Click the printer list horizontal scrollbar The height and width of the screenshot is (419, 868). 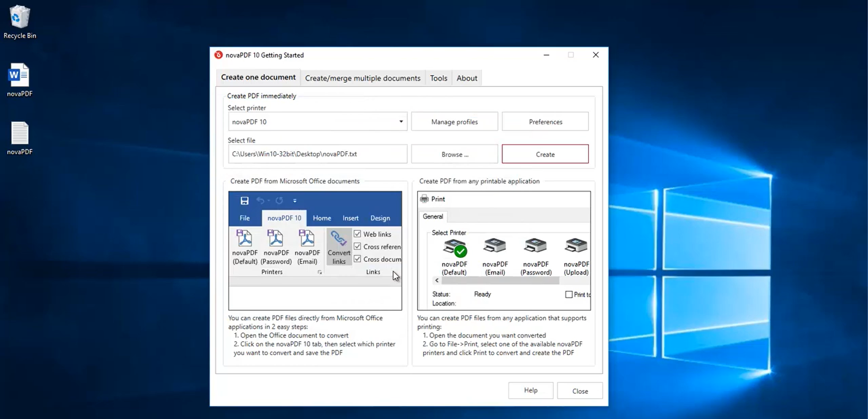501,281
